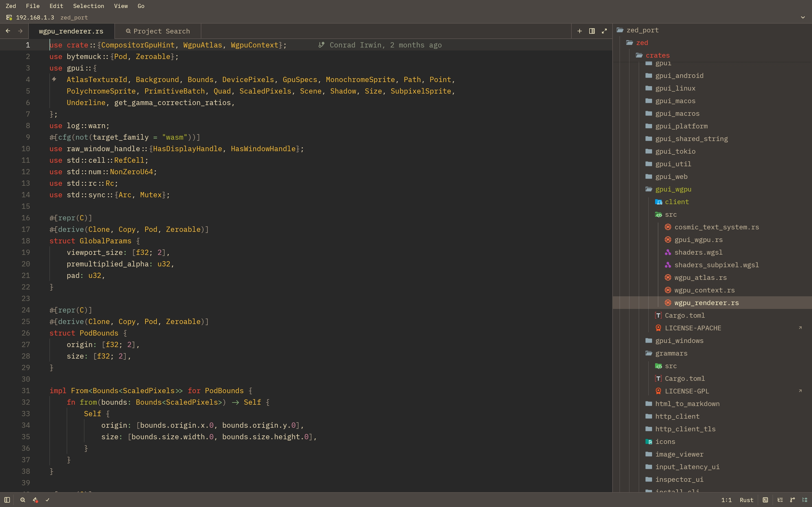The image size is (812, 507).
Task: Click the zed_port project name in the title bar
Action: click(74, 18)
